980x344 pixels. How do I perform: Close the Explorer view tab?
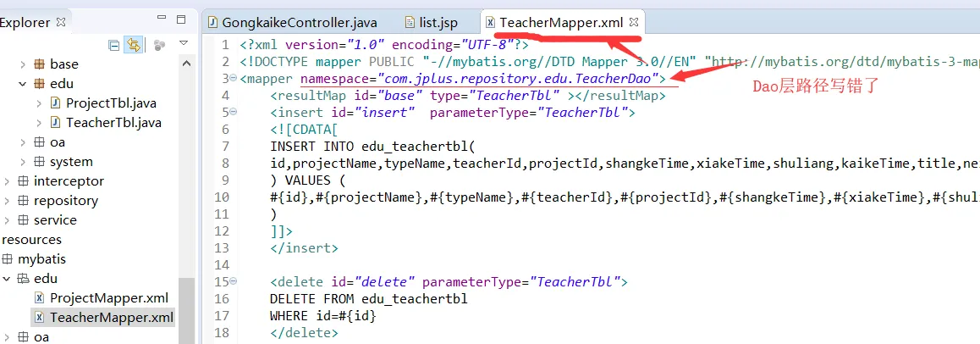pos(61,23)
